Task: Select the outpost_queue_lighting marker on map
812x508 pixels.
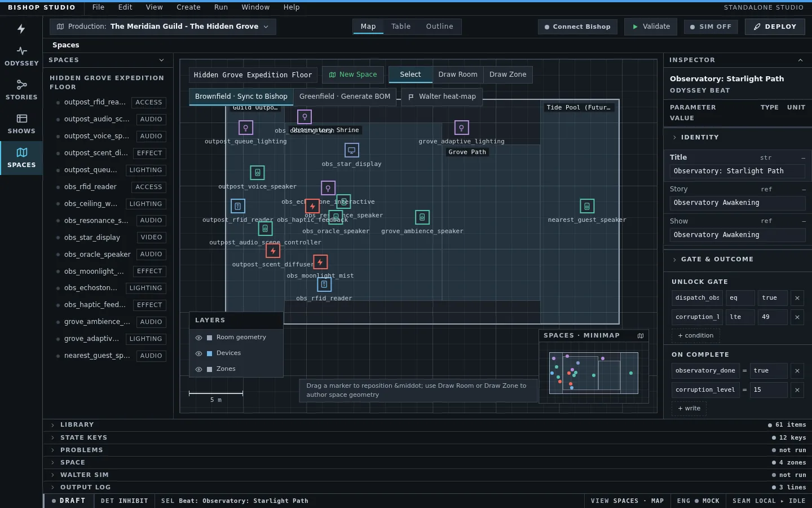Action: 246,128
